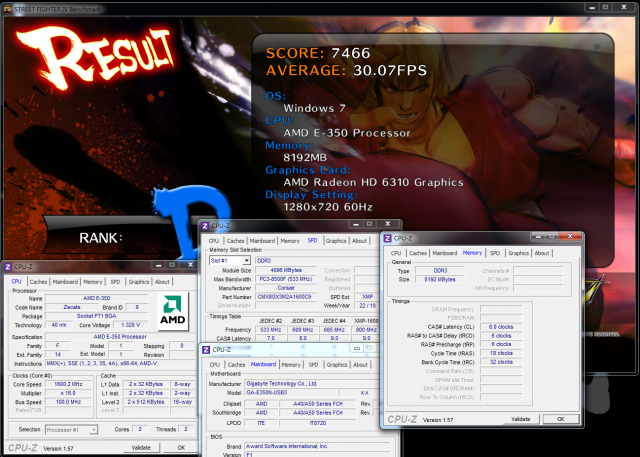
Task: Open the Caches tab in the bottom-left CPU-Z window
Action: coord(38,282)
